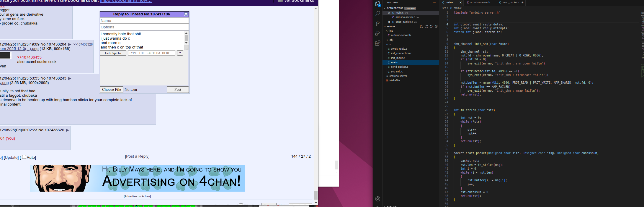Screen dimensions: 644x207
Task: Click the Billy Mays advertising banner
Action: (x=137, y=178)
